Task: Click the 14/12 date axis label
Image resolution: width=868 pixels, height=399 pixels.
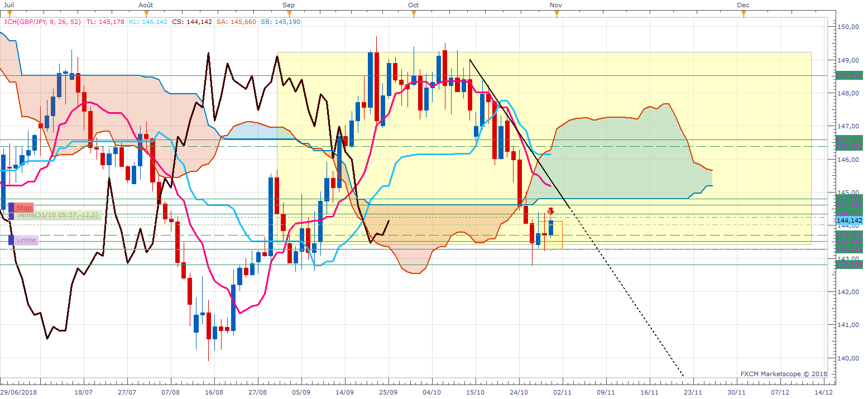Action: coord(824,393)
